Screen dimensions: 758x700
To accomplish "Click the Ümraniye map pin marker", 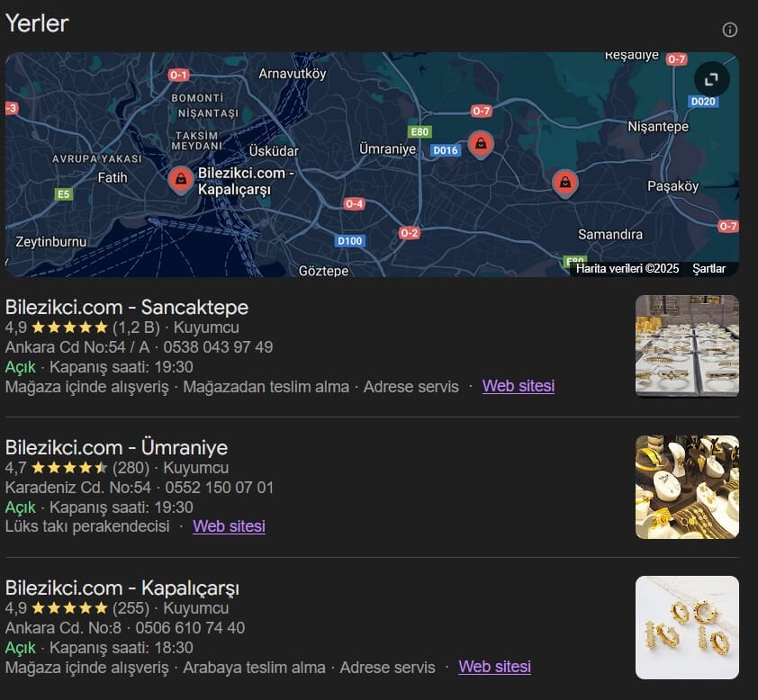I will point(481,144).
